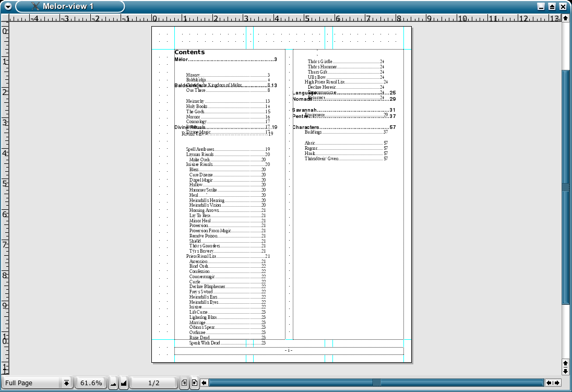The height and width of the screenshot is (392, 572).
Task: Click the ruler origin corner box
Action: click(x=5, y=18)
